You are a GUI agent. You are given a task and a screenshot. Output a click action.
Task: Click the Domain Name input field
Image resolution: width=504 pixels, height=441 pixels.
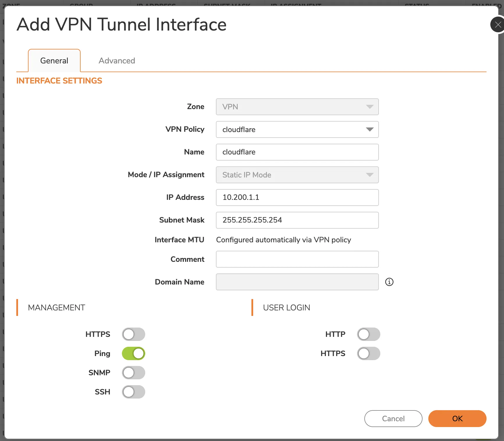297,282
